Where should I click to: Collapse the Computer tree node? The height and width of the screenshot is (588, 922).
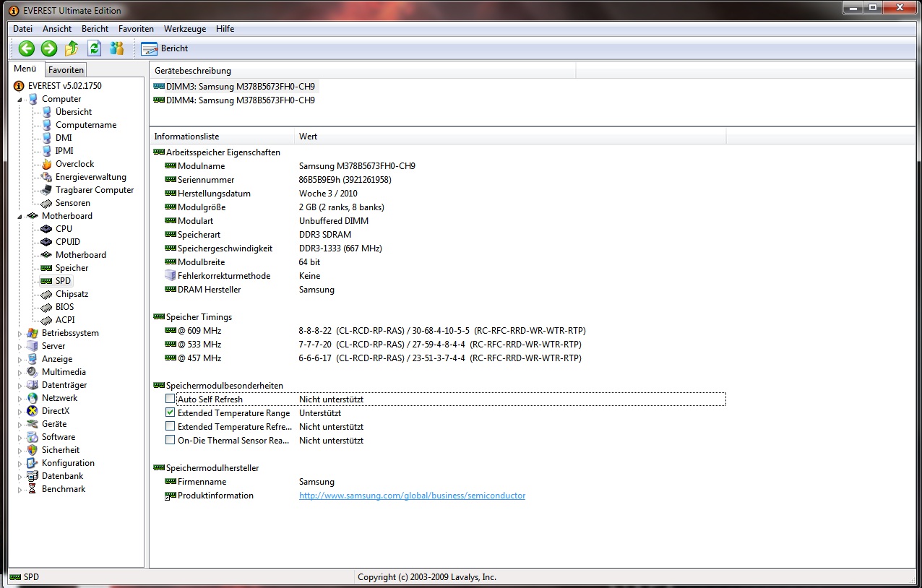pos(20,99)
